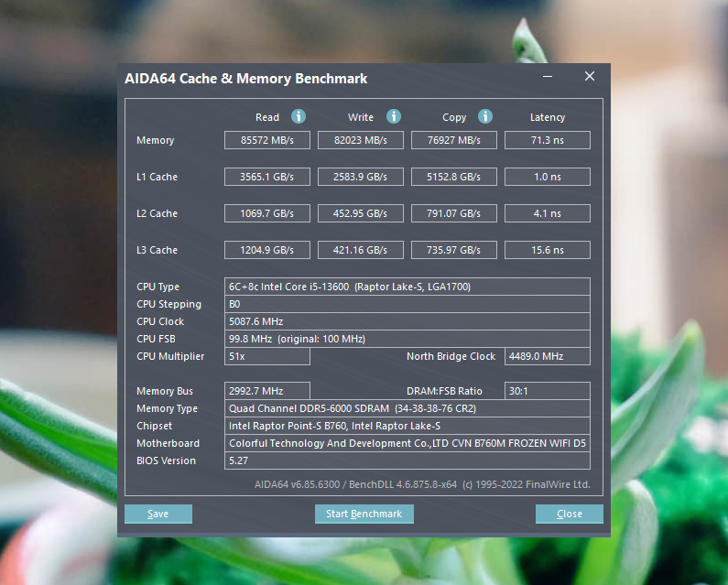The width and height of the screenshot is (728, 585).
Task: Click the Copy info icon
Action: point(485,116)
